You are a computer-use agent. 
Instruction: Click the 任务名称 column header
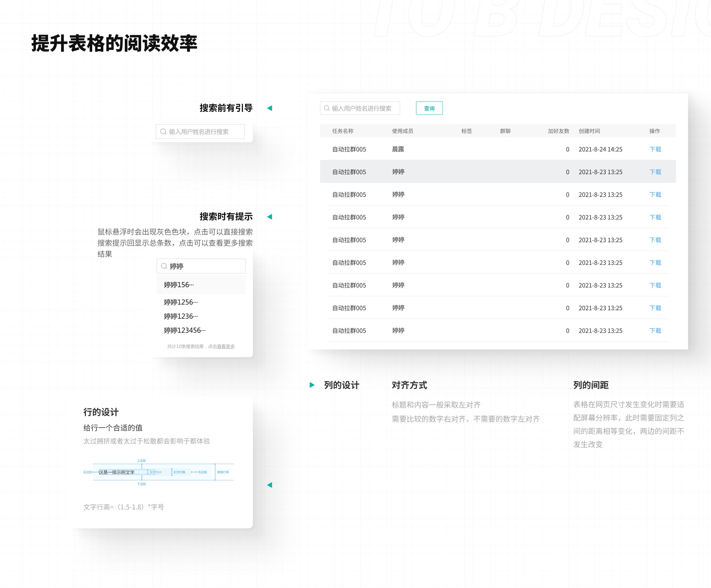343,131
